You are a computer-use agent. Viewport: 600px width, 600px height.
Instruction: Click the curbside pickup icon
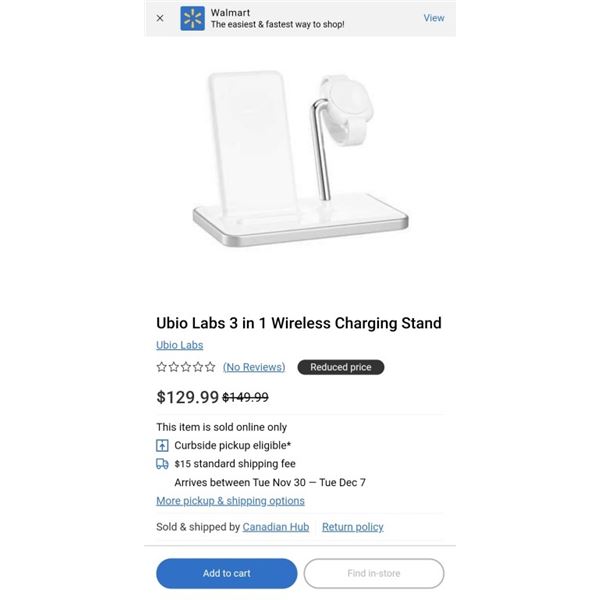pos(162,445)
